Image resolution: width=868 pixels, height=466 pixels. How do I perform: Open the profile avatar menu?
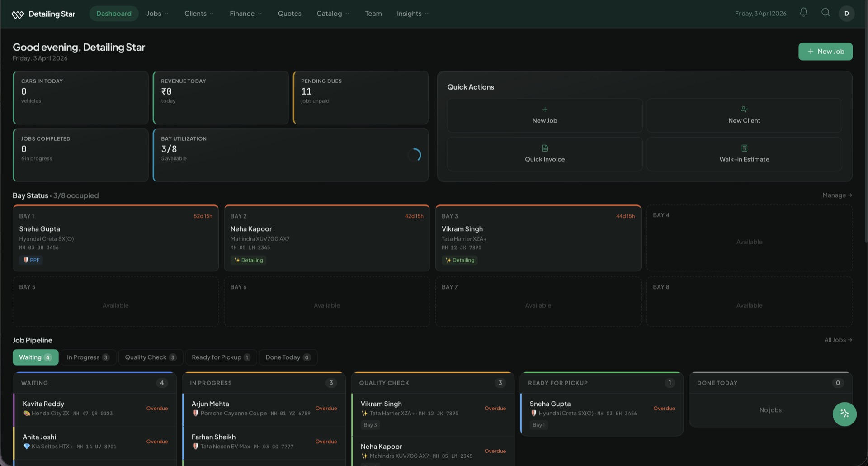click(847, 14)
